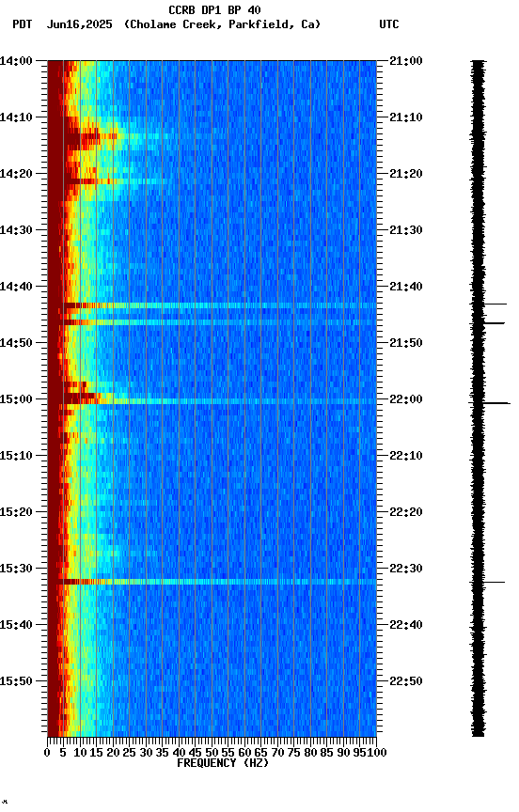This screenshot has width=519, height=812.
Task: Click the 15:30 PDT time label
Action: click(16, 569)
